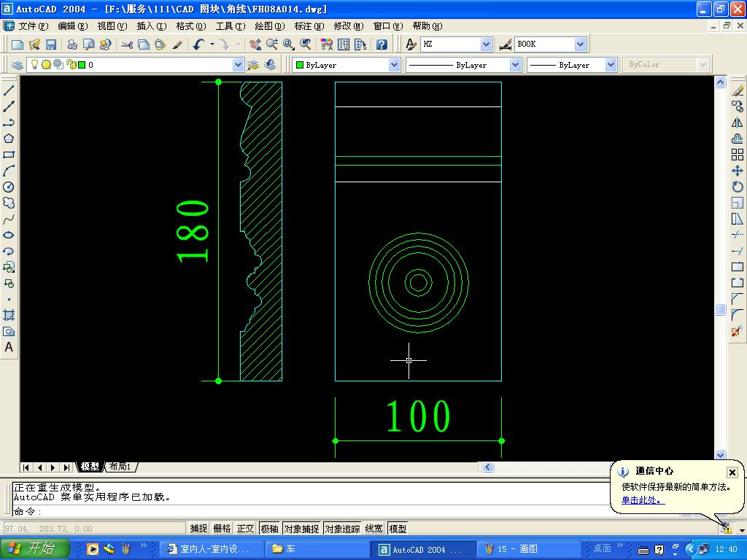The image size is (747, 560).
Task: Click the 开始 Start button
Action: point(34,549)
